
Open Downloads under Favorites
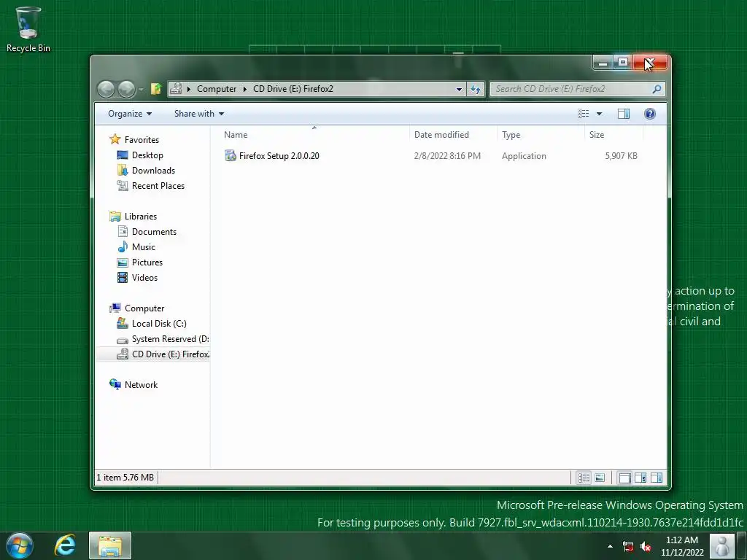153,171
